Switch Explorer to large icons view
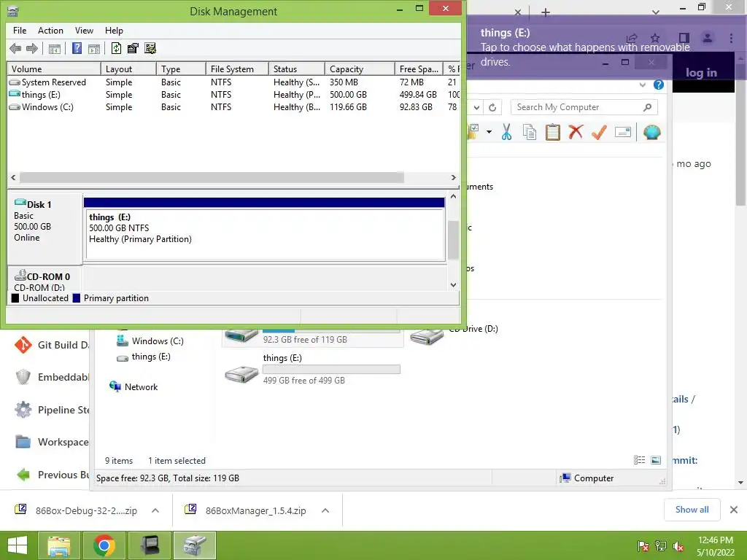The height and width of the screenshot is (560, 747). point(656,460)
